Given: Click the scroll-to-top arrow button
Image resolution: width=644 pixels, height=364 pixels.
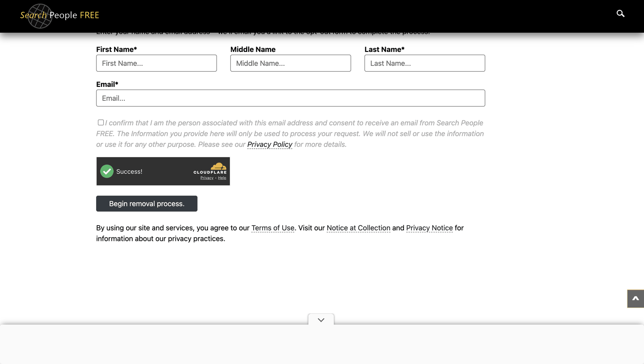Looking at the screenshot, I should [636, 299].
